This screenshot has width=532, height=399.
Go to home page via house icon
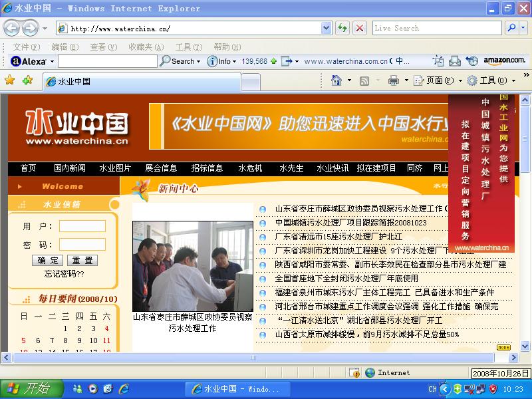point(336,80)
